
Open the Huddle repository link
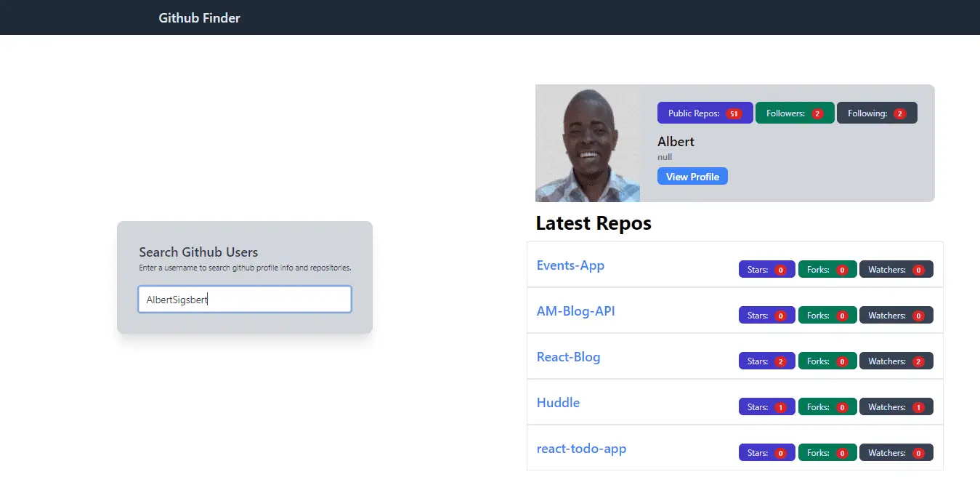tap(557, 402)
